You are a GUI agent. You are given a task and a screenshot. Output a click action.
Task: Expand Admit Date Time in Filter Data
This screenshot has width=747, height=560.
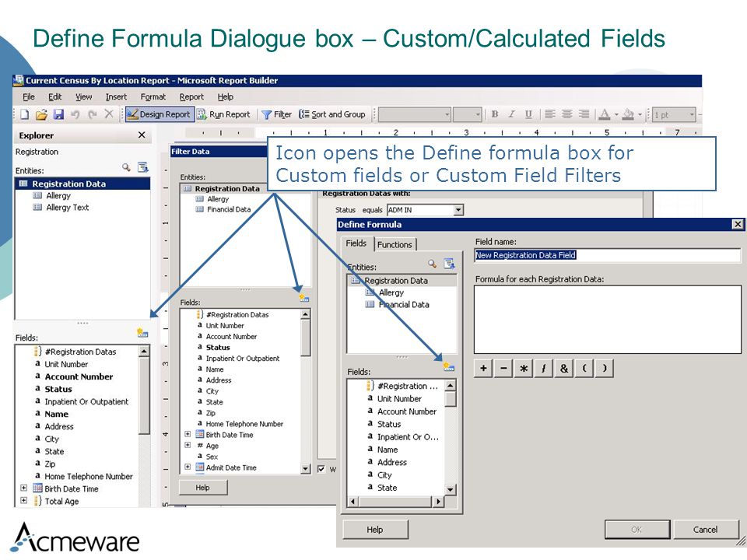point(188,467)
